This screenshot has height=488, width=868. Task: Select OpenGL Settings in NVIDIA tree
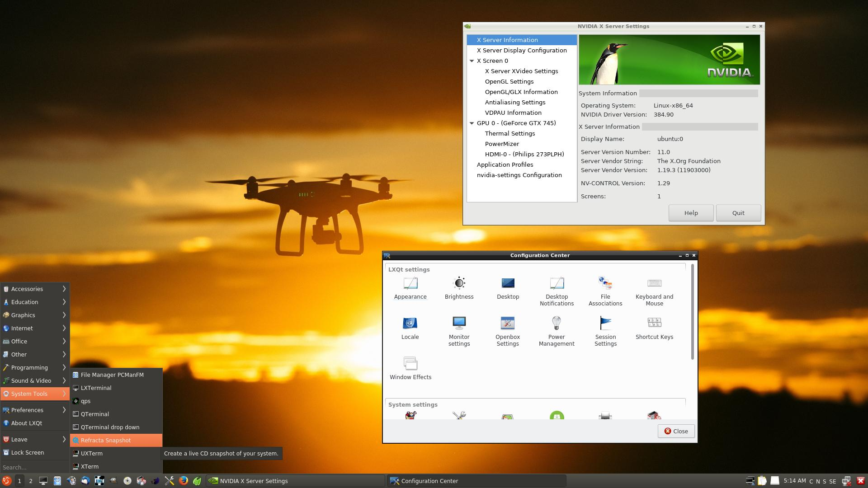509,81
